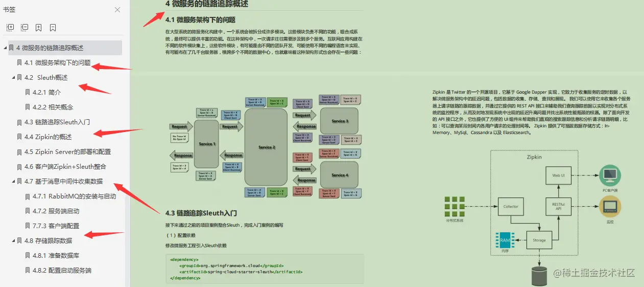The width and height of the screenshot is (644, 287).
Task: Click the bookmark icon beside 4.8.1 准备数据库
Action: (28, 256)
